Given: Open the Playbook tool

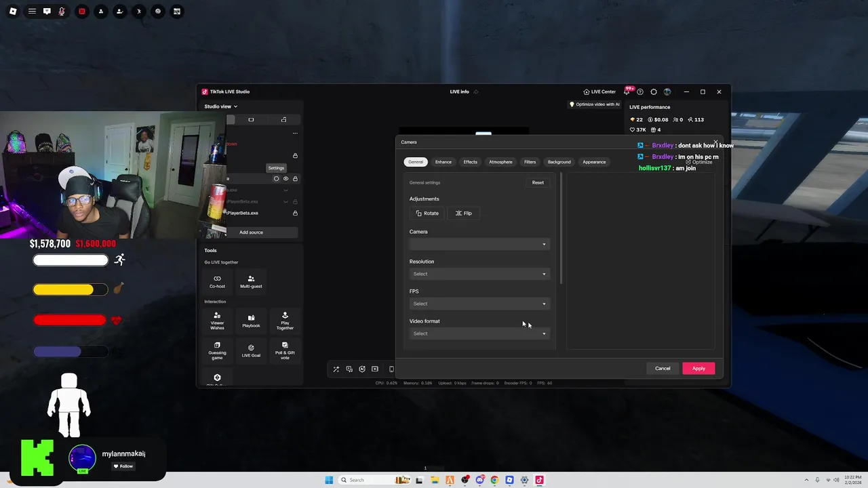Looking at the screenshot, I should (251, 321).
